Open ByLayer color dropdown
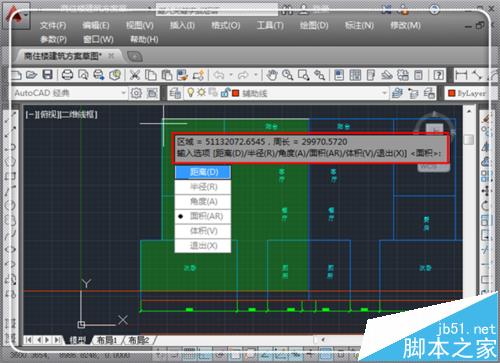This screenshot has height=363, width=500. point(470,93)
